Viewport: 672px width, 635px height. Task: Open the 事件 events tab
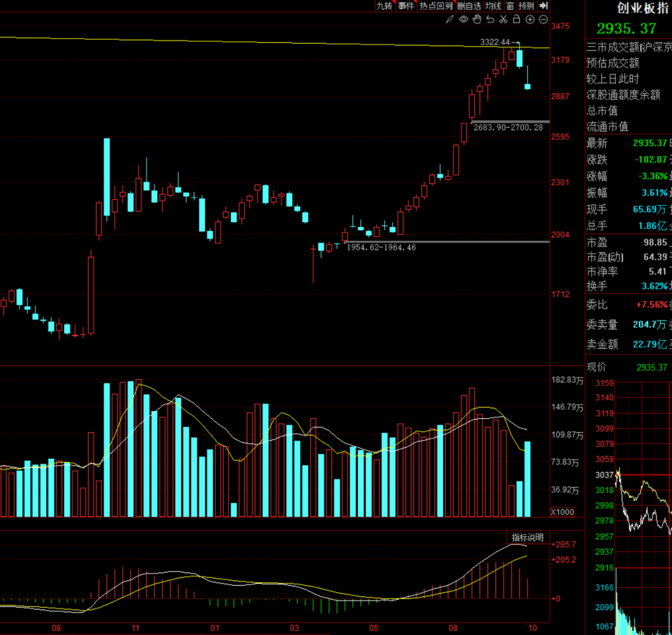click(x=406, y=6)
